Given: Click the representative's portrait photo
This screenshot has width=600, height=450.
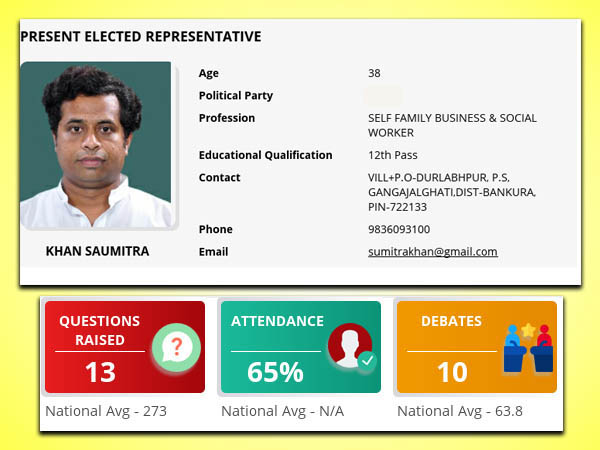Looking at the screenshot, I should pyautogui.click(x=96, y=145).
